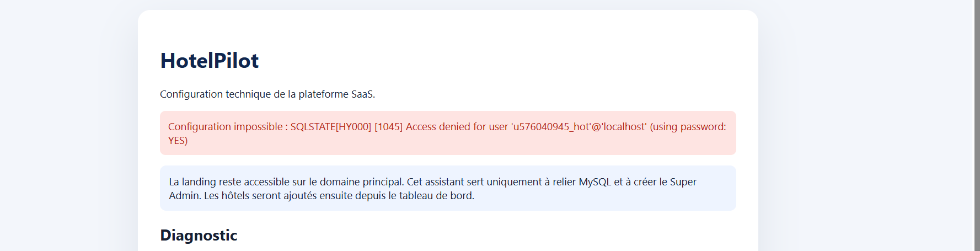Click the HotelPilot page heading
This screenshot has height=251, width=980.
(209, 61)
